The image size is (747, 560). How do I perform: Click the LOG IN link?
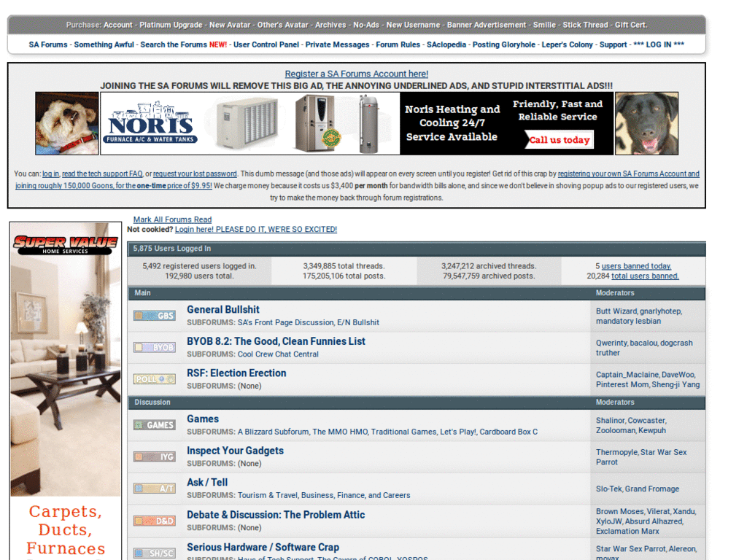click(659, 44)
